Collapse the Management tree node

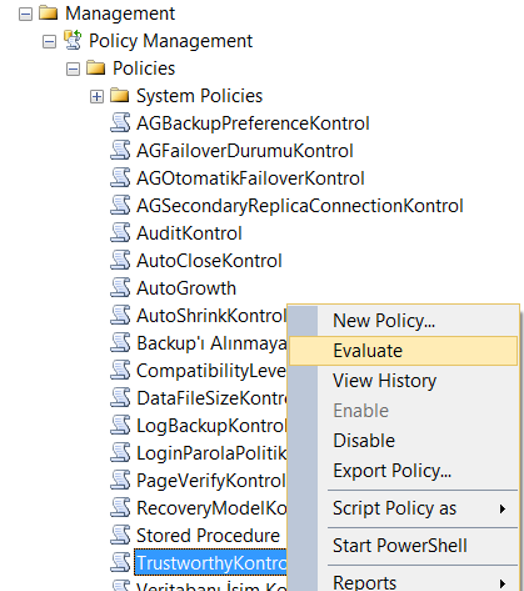tap(25, 14)
